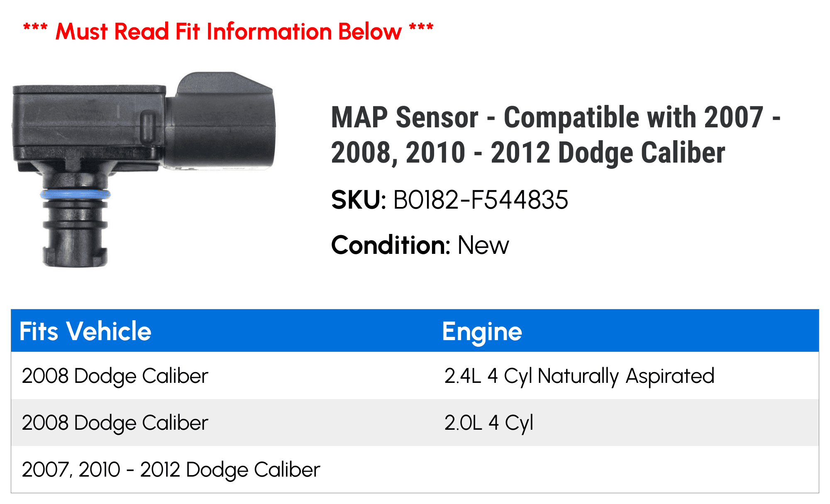Select the 2008 Dodge Caliber cell for 2.4L
The width and height of the screenshot is (830, 504).
[x=115, y=376]
